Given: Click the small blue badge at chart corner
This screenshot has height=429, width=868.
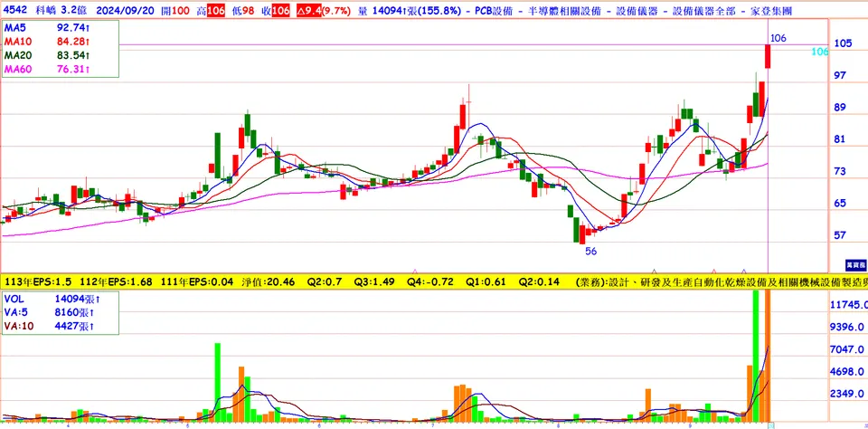Looking at the screenshot, I should [x=855, y=265].
